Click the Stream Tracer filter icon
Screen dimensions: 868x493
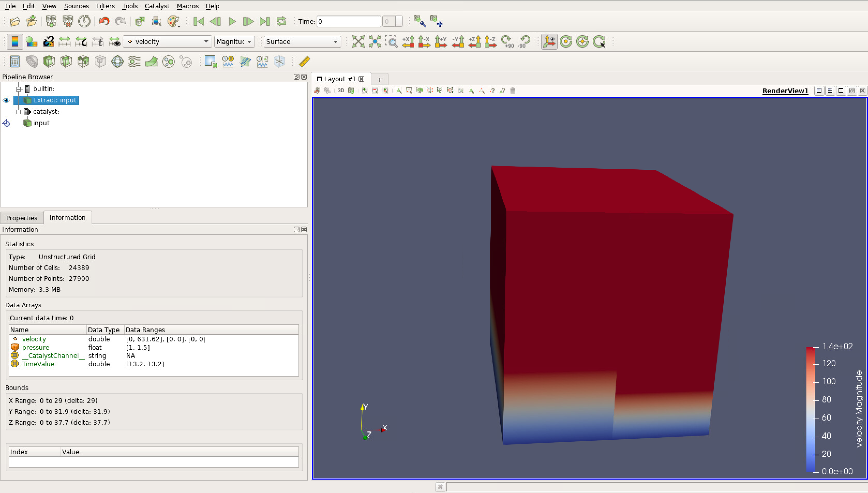[x=134, y=62]
